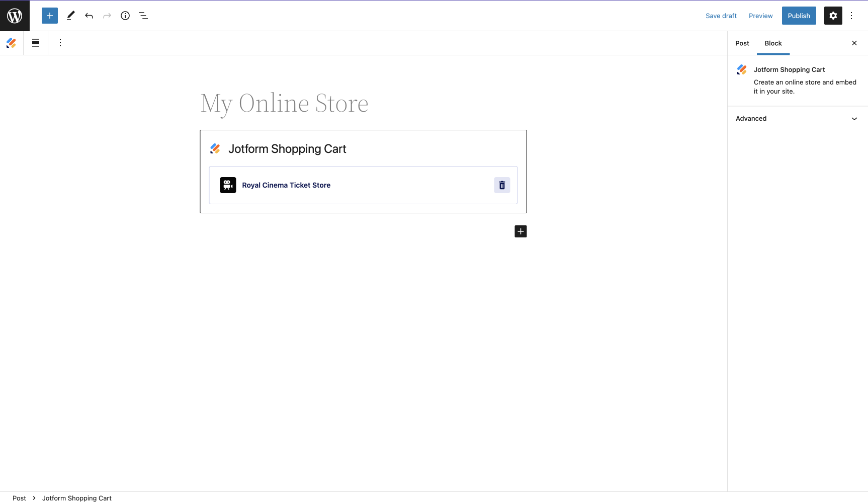Viewport: 868px width, 504px height.
Task: Open the block toolbar more options menu
Action: tap(60, 43)
